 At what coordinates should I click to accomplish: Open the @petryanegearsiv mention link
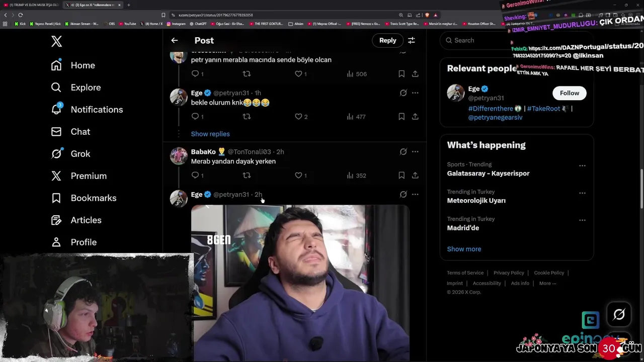(495, 118)
